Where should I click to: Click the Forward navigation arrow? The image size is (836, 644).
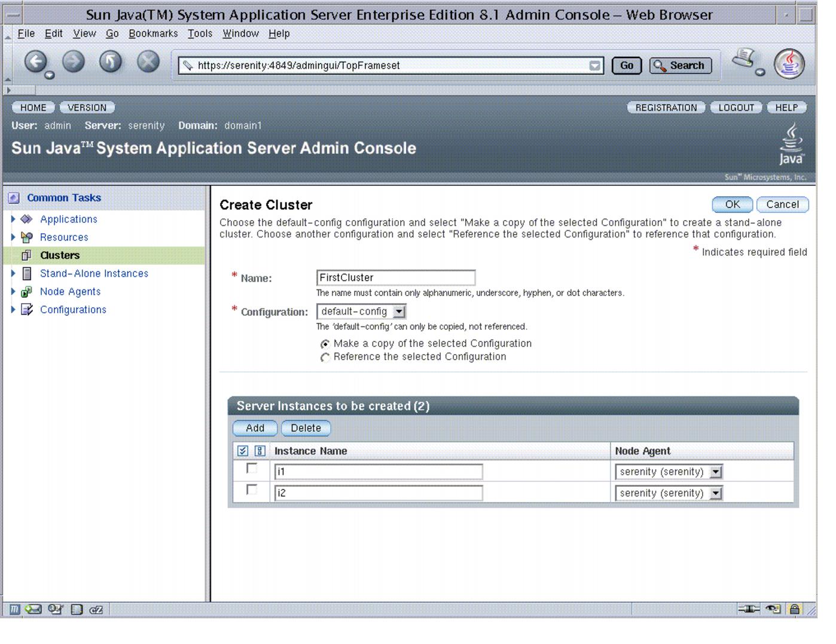point(74,62)
